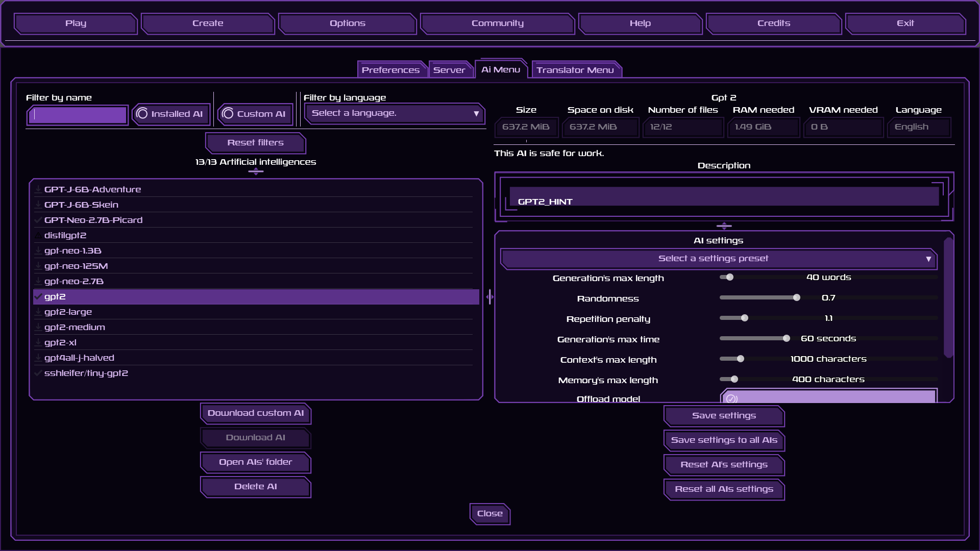This screenshot has height=551, width=980.
Task: Open the Filter by language dropdown
Action: point(395,113)
